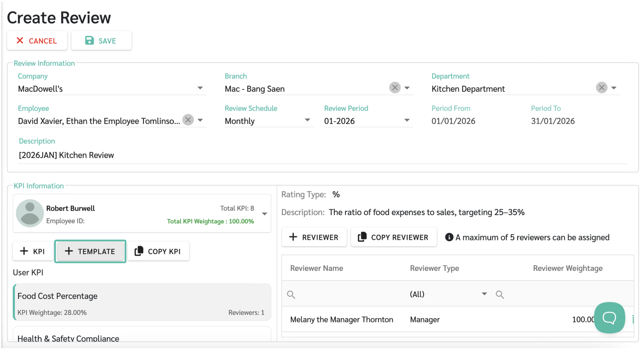Expand the Review Schedule dropdown
644x350 pixels.
coord(307,120)
